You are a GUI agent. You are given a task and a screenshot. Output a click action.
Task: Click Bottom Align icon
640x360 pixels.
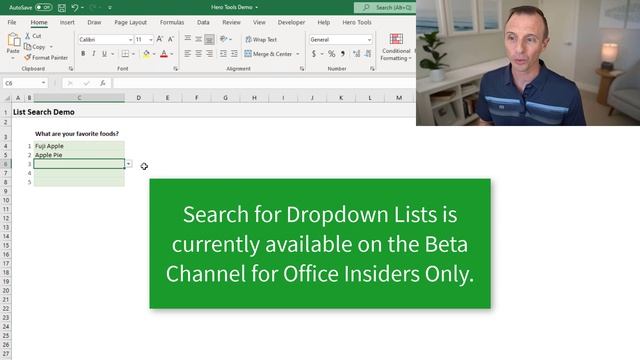[x=209, y=39]
